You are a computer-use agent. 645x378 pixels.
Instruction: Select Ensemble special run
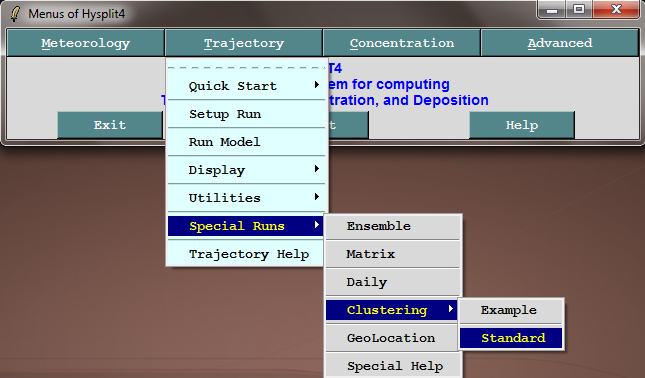point(393,226)
